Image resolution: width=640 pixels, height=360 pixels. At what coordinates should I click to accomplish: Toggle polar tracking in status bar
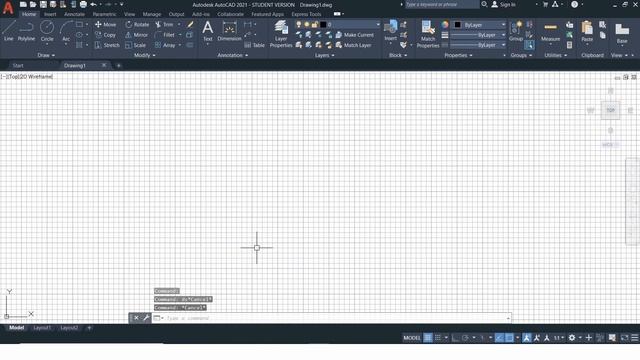(465, 338)
